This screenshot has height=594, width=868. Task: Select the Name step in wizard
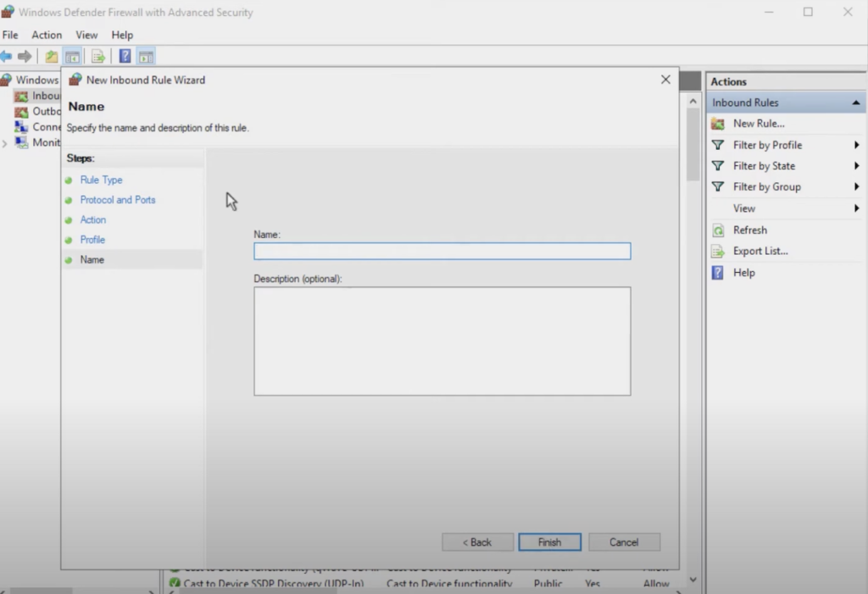(x=92, y=259)
